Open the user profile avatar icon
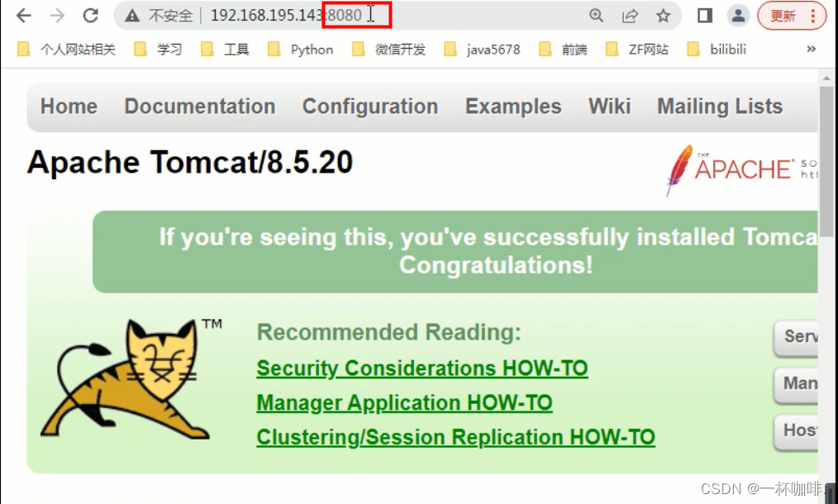 click(739, 16)
